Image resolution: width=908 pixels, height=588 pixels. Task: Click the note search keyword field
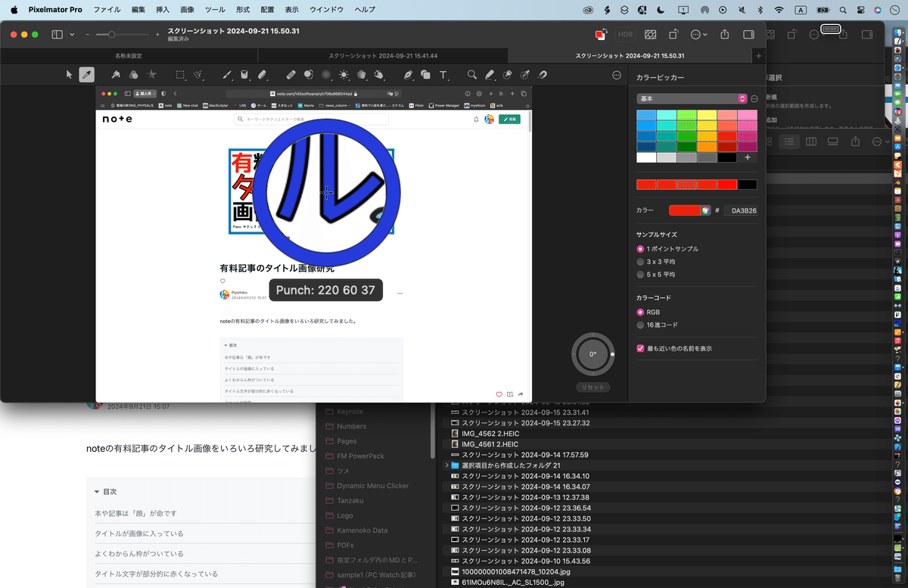click(312, 120)
